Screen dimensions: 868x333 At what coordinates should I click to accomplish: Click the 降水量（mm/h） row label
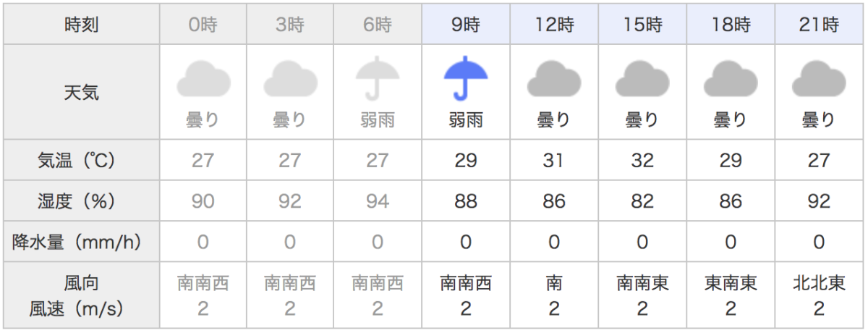point(82,242)
